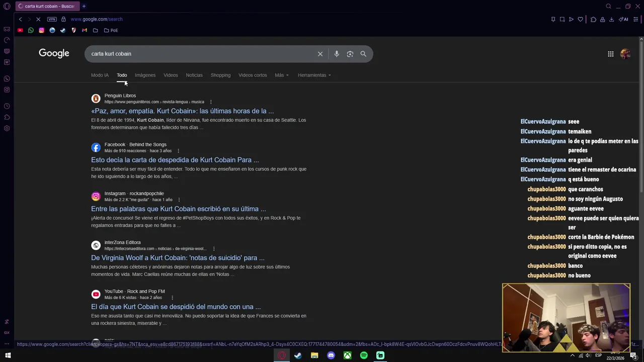Image resolution: width=644 pixels, height=362 pixels.
Task: Open 'De Virginia Woolf a Kurt Cobain' result
Action: coord(178,258)
